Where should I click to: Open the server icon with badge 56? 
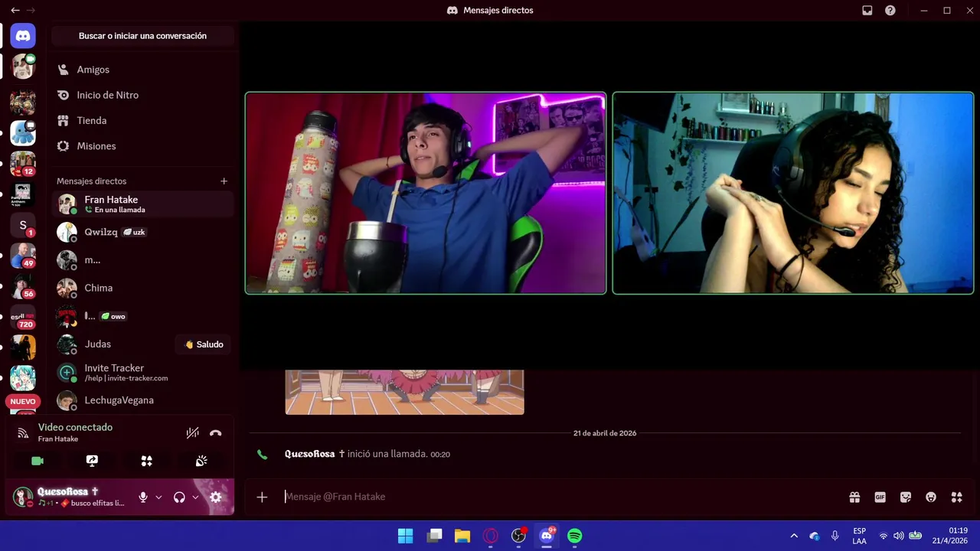(23, 285)
